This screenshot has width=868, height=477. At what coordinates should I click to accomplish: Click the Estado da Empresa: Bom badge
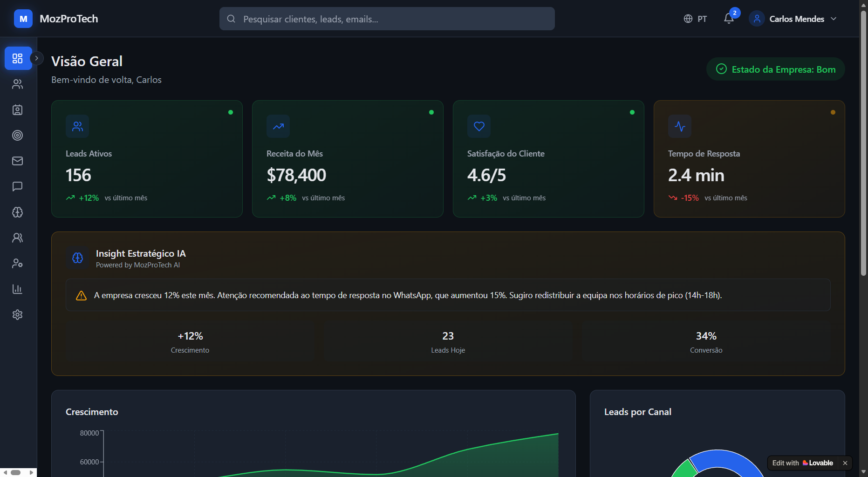[775, 69]
